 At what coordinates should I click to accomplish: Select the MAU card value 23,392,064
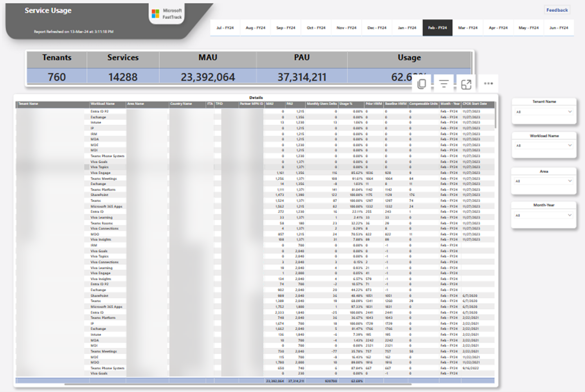[x=208, y=77]
